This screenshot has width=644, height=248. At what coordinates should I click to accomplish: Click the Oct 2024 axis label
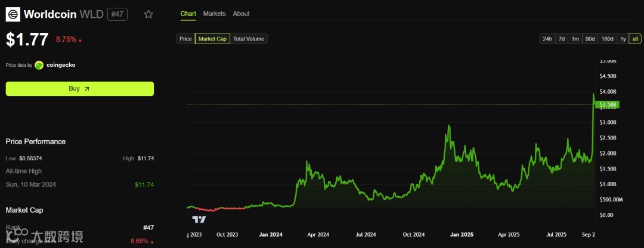coord(413,235)
